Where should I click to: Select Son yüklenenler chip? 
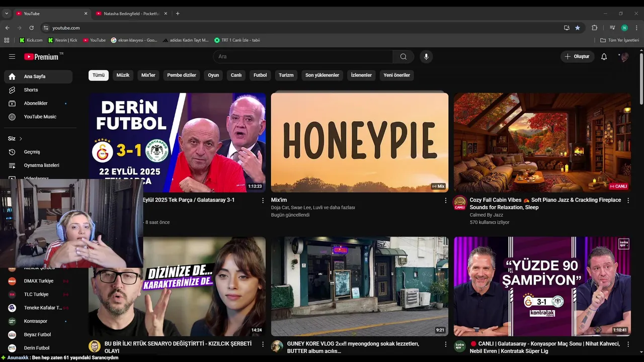[322, 75]
